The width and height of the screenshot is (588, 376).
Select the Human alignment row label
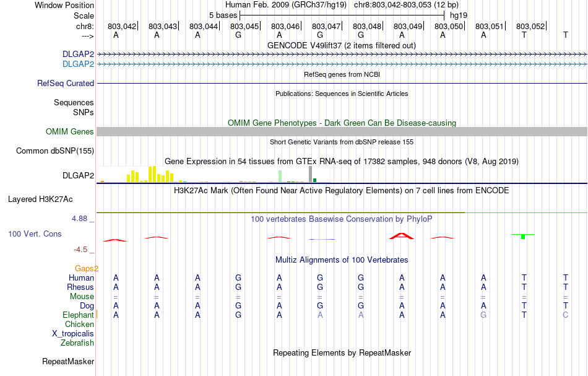point(81,278)
